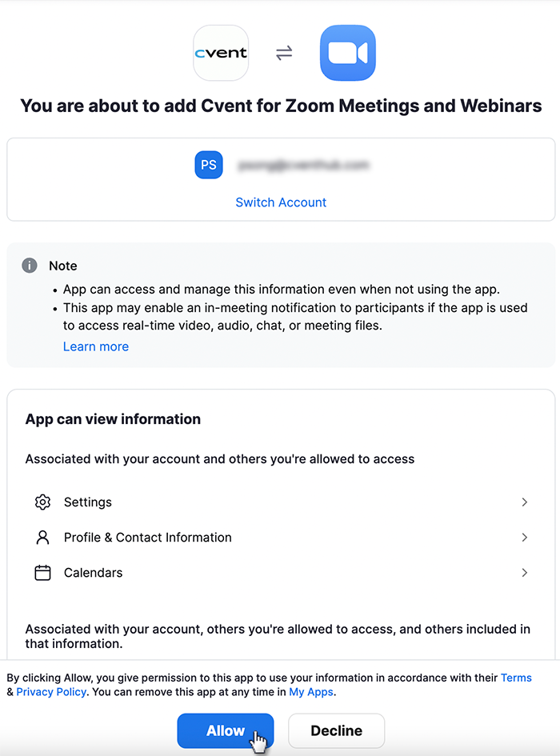Click the Decline button

click(x=336, y=730)
